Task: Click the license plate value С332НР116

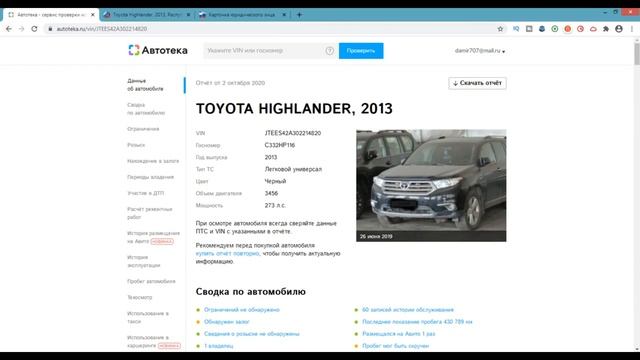Action: click(280, 145)
